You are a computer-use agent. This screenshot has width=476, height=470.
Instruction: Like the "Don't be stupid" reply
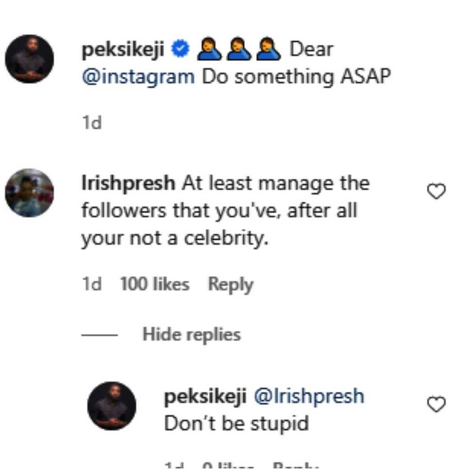point(436,404)
